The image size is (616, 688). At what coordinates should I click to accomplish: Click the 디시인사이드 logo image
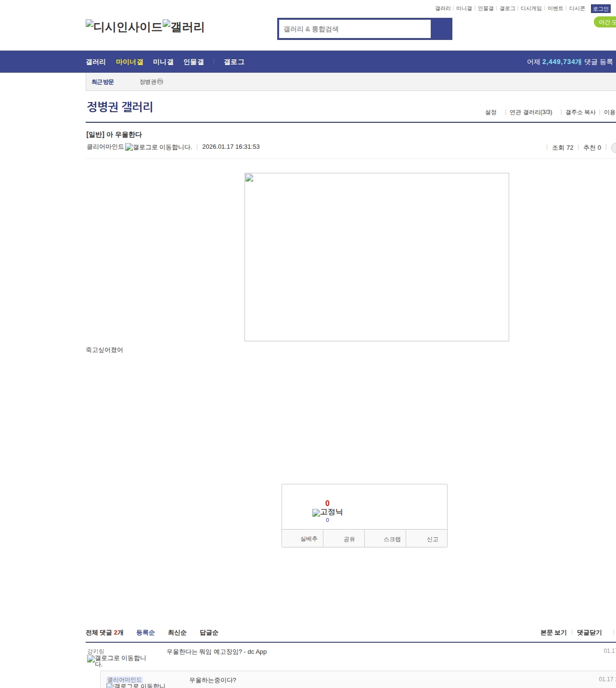click(x=124, y=27)
